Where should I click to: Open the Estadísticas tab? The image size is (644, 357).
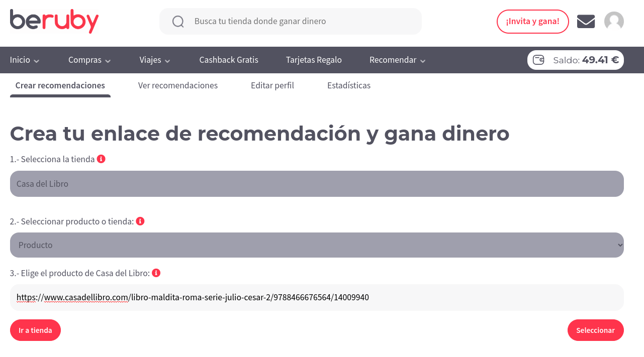tap(349, 85)
